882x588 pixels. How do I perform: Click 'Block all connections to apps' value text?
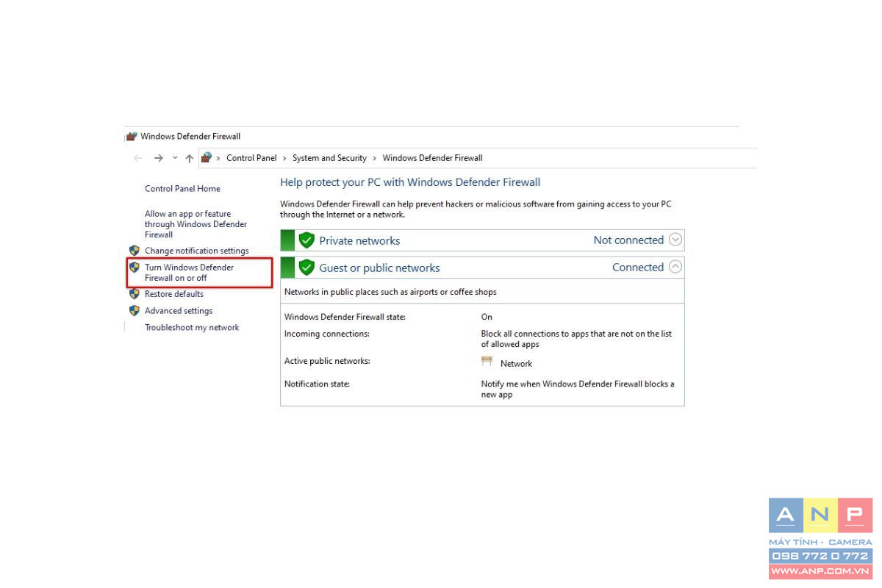tap(576, 339)
